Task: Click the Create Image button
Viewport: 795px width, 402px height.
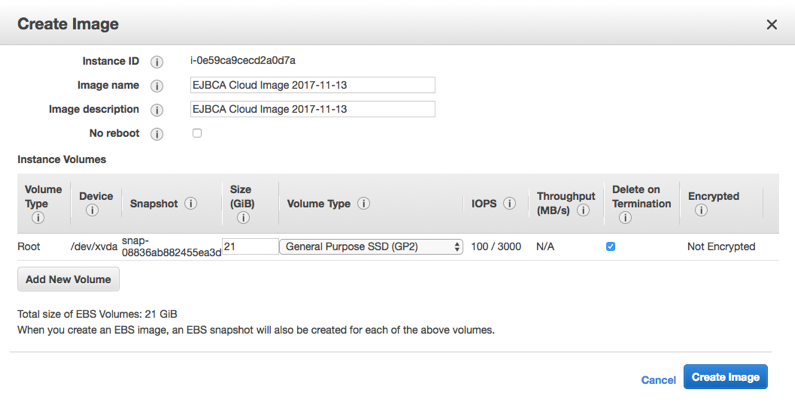Action: point(725,377)
